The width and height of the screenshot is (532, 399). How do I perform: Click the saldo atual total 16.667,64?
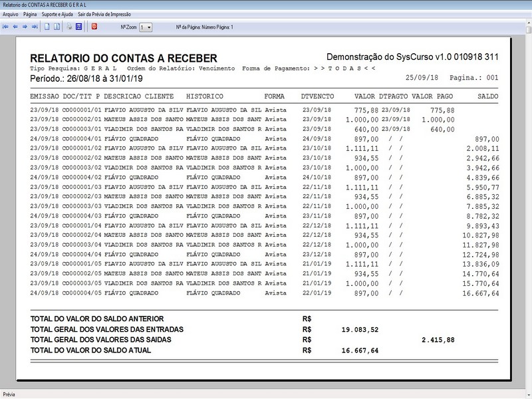click(360, 350)
